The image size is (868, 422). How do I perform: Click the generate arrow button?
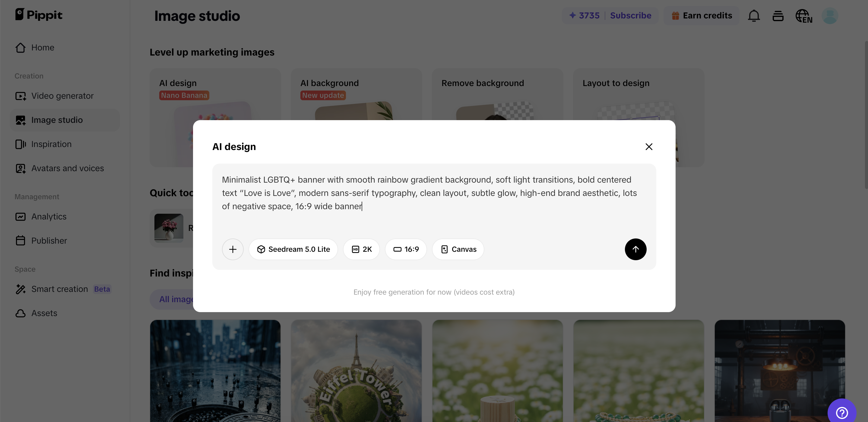click(x=635, y=249)
